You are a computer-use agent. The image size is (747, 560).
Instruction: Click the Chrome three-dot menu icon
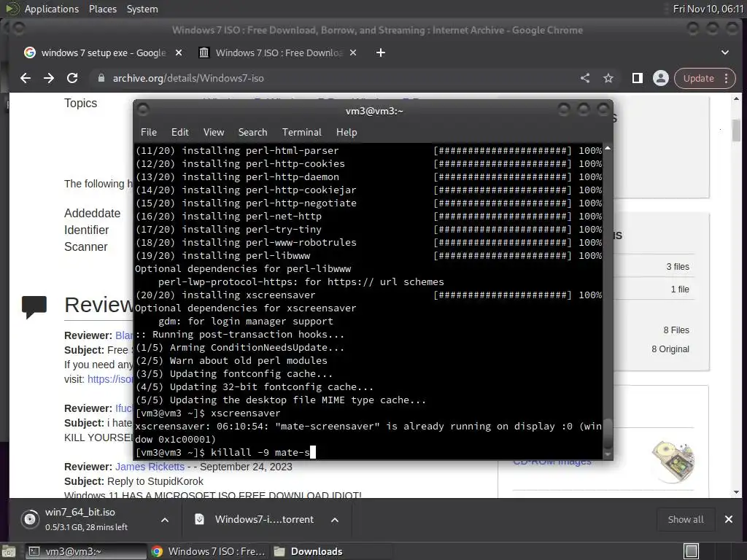tap(726, 78)
